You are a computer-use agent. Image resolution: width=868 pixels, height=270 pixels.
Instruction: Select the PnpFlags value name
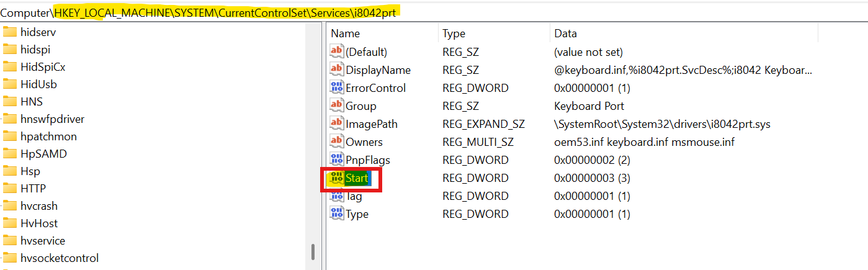pyautogui.click(x=368, y=160)
